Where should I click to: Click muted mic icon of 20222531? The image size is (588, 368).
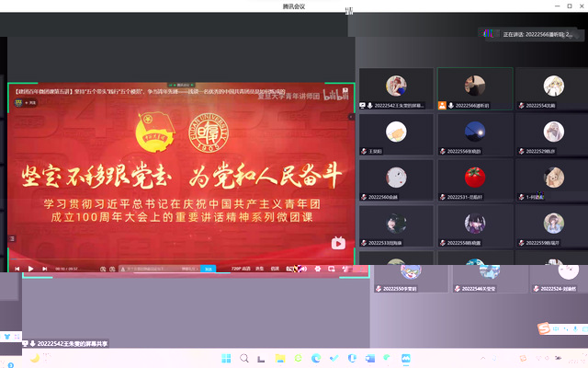pyautogui.click(x=443, y=197)
